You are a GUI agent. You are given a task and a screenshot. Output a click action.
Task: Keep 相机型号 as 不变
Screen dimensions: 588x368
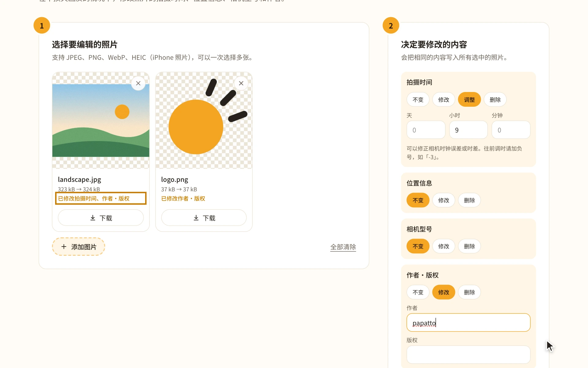pyautogui.click(x=418, y=246)
